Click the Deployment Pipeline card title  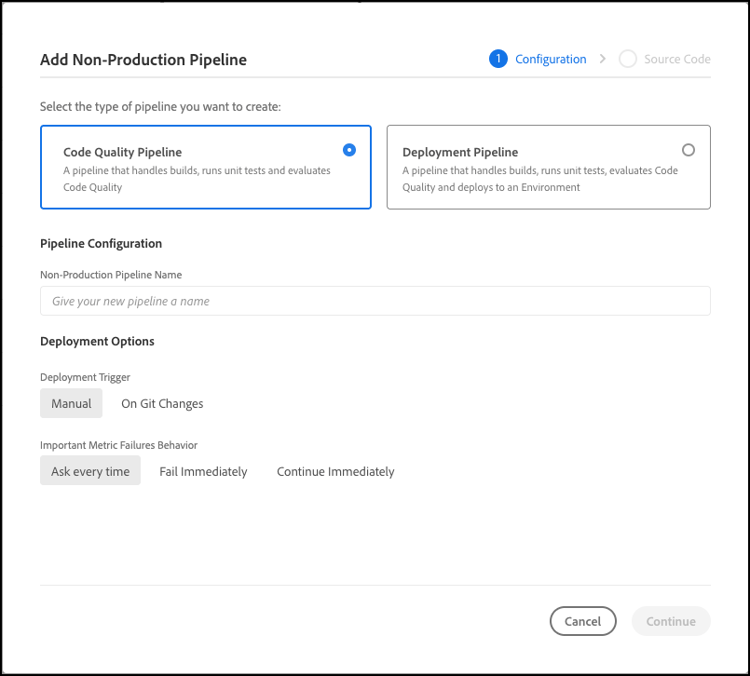coord(460,153)
